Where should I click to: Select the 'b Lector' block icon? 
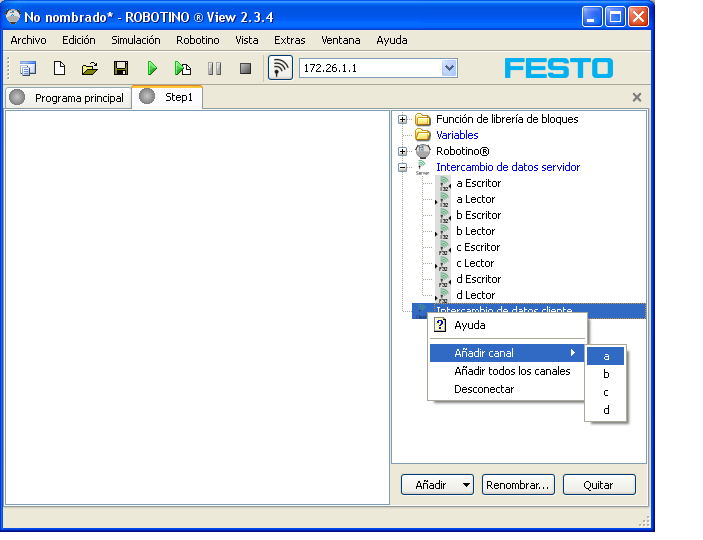(x=443, y=232)
